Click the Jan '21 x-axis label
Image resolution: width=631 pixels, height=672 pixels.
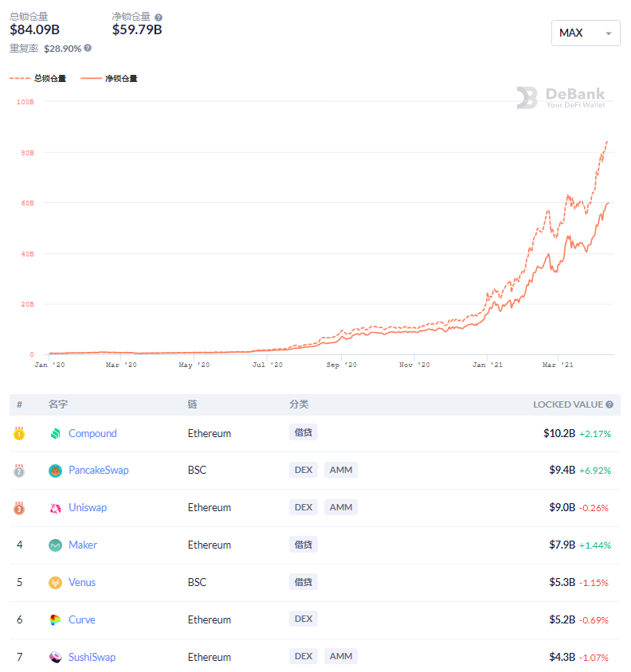point(488,365)
